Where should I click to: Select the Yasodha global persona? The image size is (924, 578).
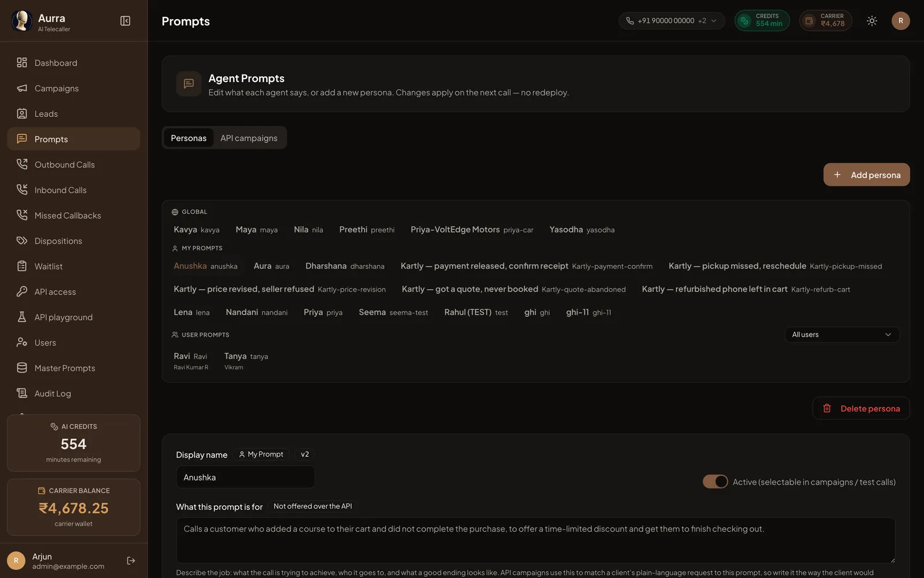582,229
